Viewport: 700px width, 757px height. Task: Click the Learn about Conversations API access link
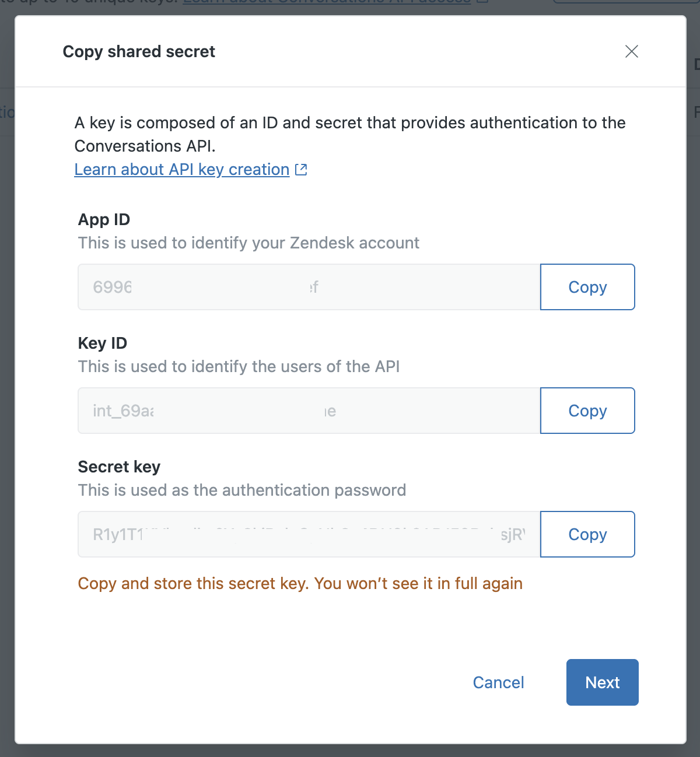click(x=325, y=2)
